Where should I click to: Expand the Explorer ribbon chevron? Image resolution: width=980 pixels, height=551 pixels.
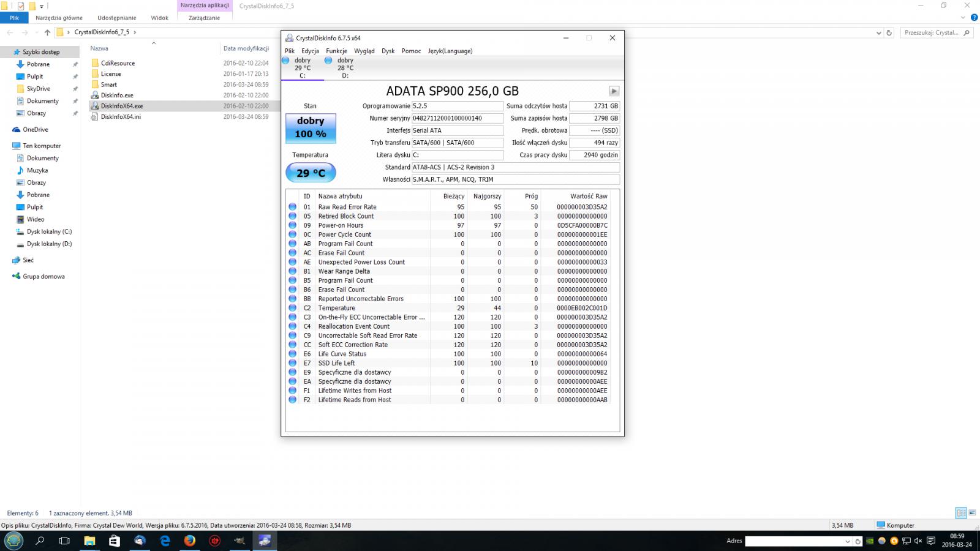pos(963,18)
